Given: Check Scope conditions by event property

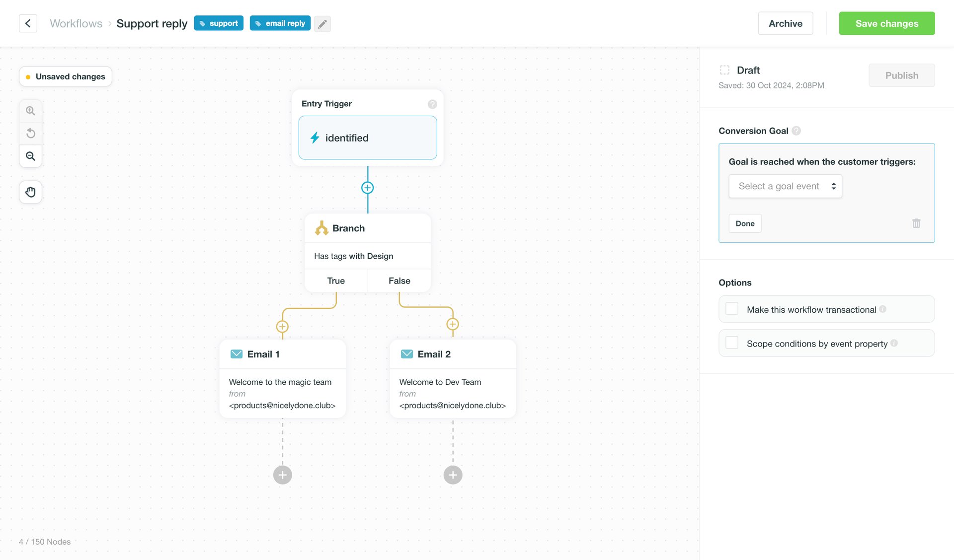Looking at the screenshot, I should pyautogui.click(x=731, y=342).
